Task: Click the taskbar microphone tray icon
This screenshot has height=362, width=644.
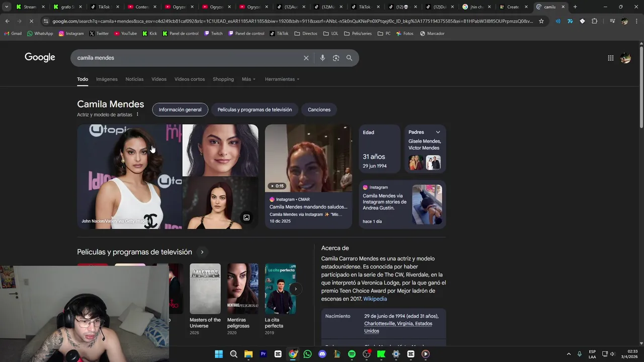Action: click(580, 354)
